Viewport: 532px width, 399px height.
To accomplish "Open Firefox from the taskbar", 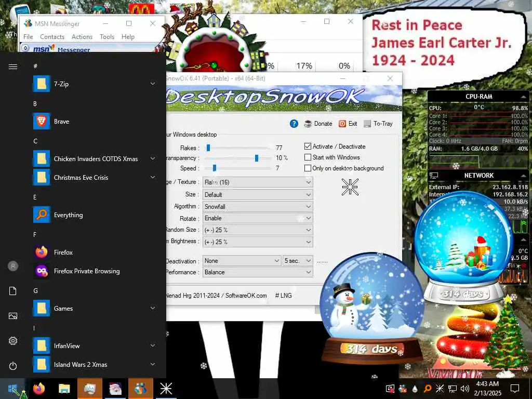I will pos(38,389).
